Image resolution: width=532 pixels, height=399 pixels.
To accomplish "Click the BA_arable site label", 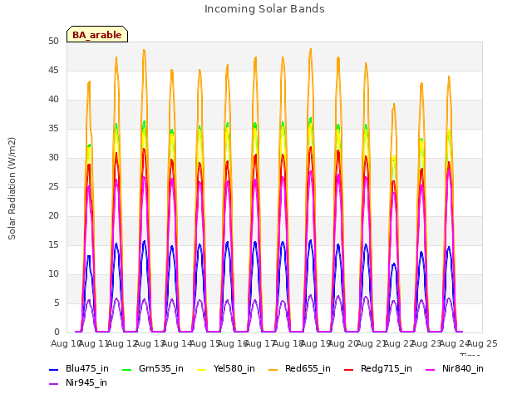I will (97, 35).
